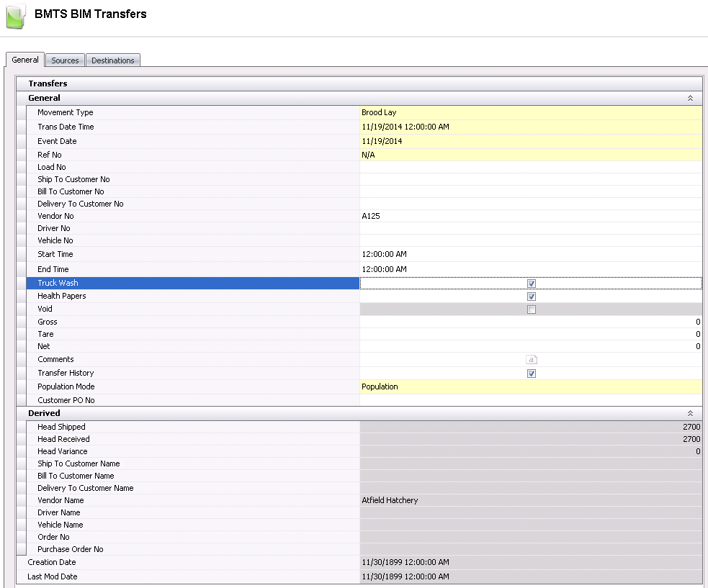708x588 pixels.
Task: Open the Movement Type field Brood Lay
Action: point(530,113)
